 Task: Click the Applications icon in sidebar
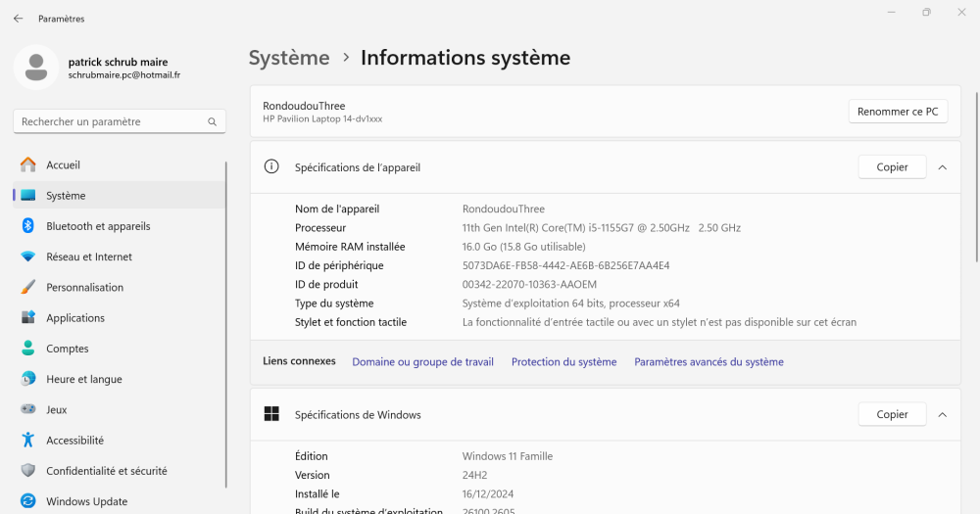point(28,318)
